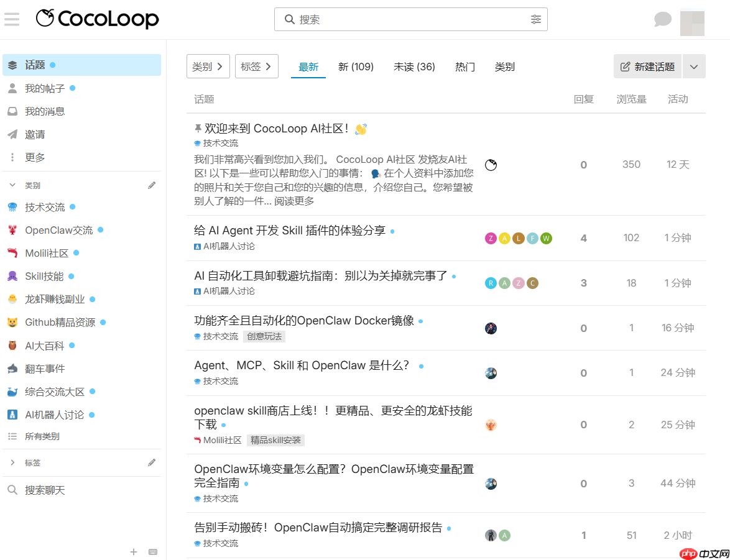Viewport: 730px width, 560px height.
Task: Switch to the 热门 tab
Action: tap(464, 67)
